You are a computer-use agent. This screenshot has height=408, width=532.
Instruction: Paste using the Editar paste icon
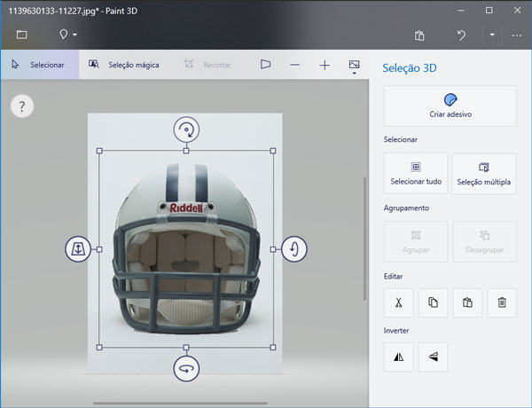pyautogui.click(x=467, y=302)
